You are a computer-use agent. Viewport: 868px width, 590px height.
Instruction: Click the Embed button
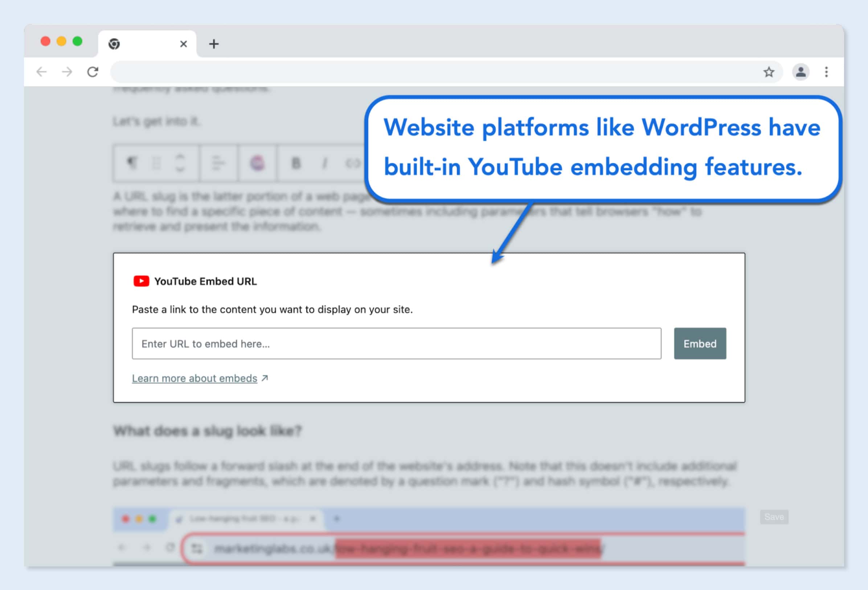[x=700, y=343]
